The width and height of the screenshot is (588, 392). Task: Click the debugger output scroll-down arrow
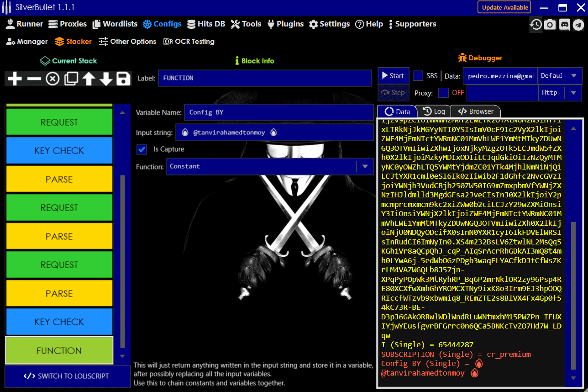(573, 378)
